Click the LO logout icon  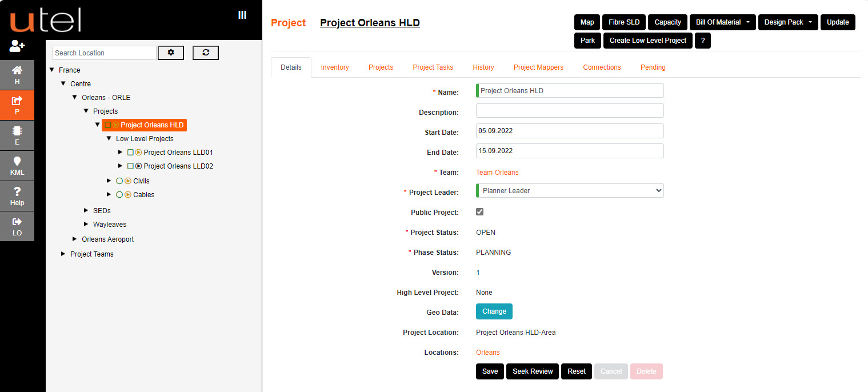17,226
